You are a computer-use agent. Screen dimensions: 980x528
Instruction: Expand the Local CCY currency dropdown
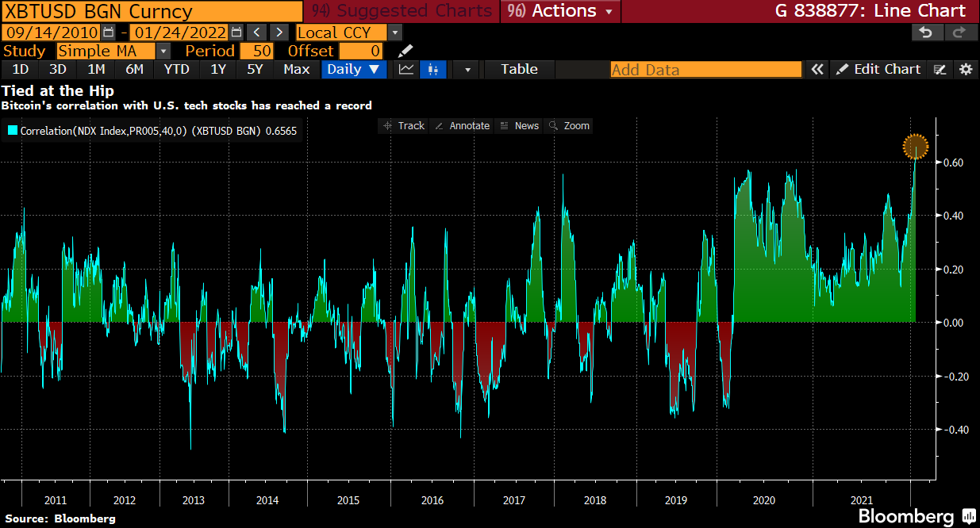(x=395, y=33)
